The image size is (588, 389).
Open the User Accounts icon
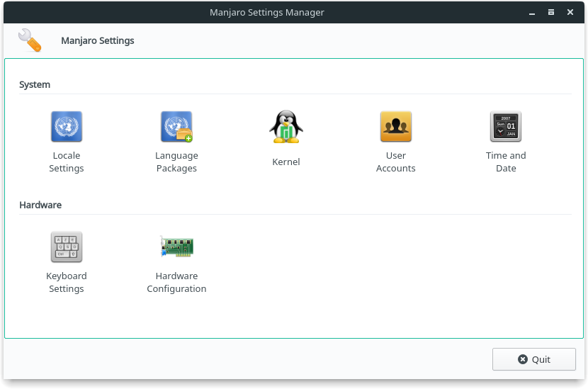pos(396,127)
